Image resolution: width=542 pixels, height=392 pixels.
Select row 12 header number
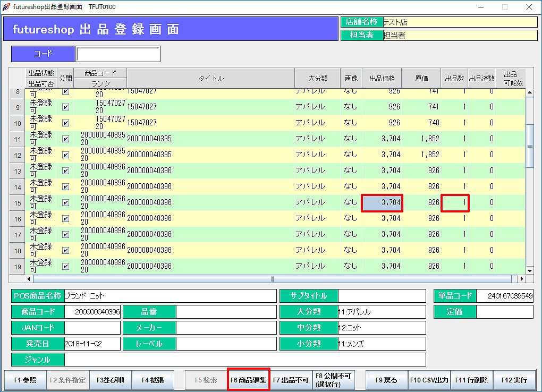(18, 155)
